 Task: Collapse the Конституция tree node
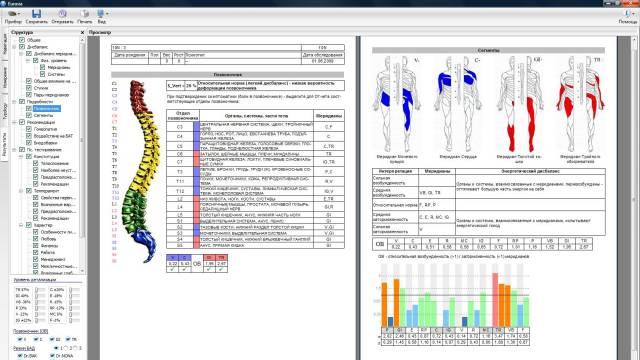coord(22,157)
